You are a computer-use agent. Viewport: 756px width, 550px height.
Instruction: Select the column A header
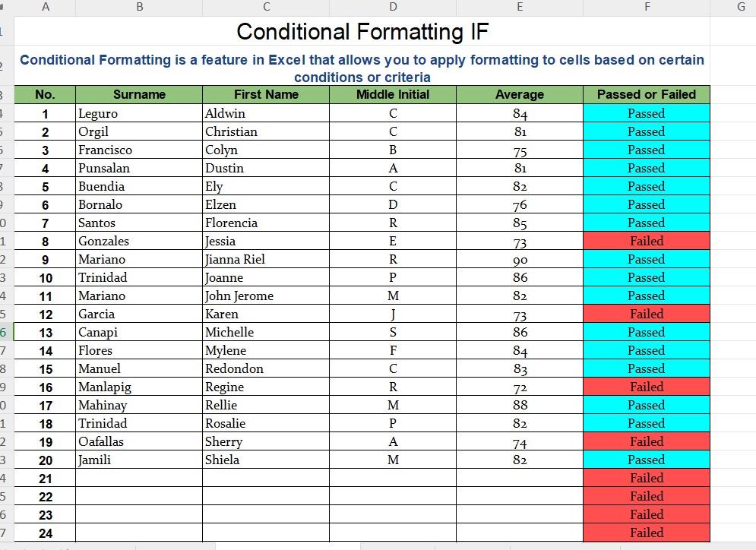[45, 7]
